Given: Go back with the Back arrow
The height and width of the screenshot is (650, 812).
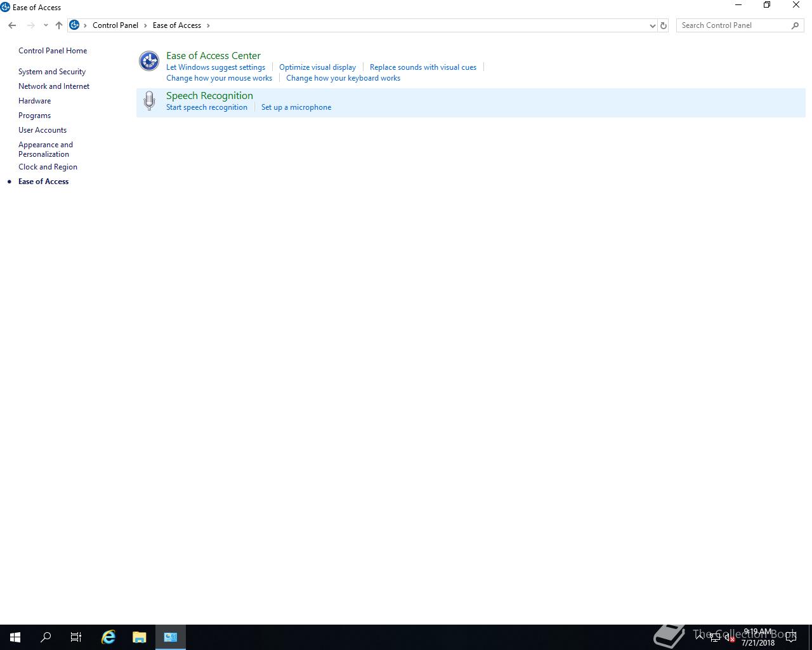Looking at the screenshot, I should click(12, 25).
